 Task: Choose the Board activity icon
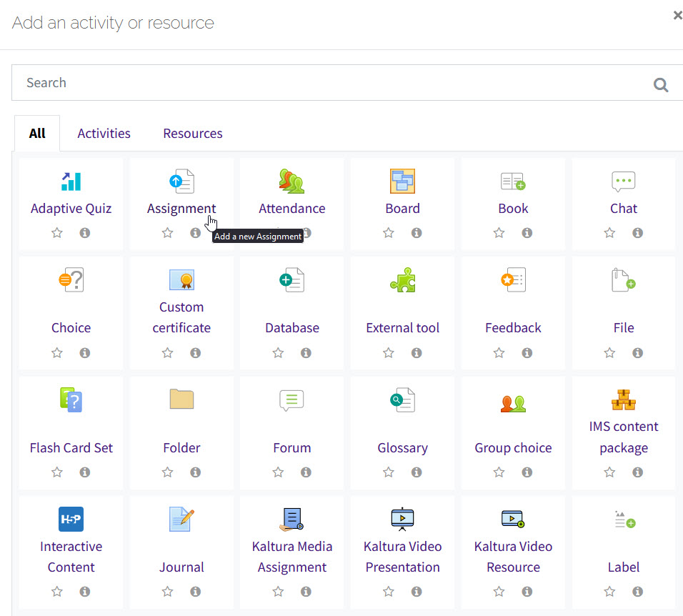point(402,182)
